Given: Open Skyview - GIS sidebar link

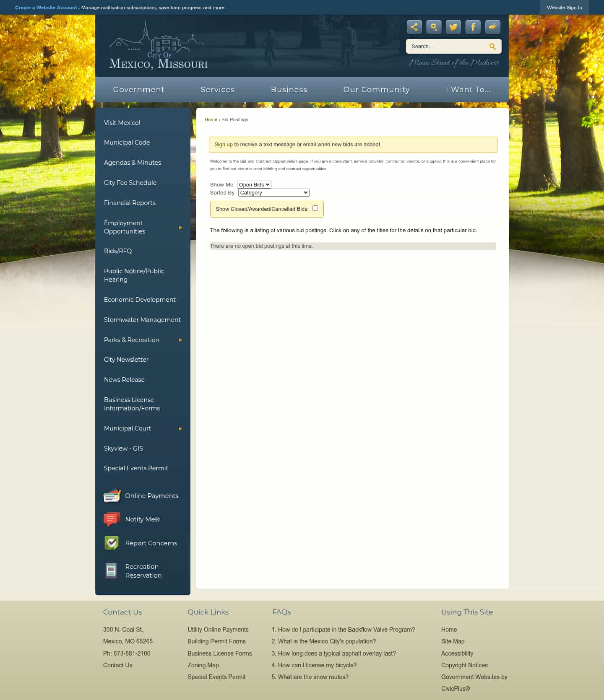Looking at the screenshot, I should [x=123, y=449].
